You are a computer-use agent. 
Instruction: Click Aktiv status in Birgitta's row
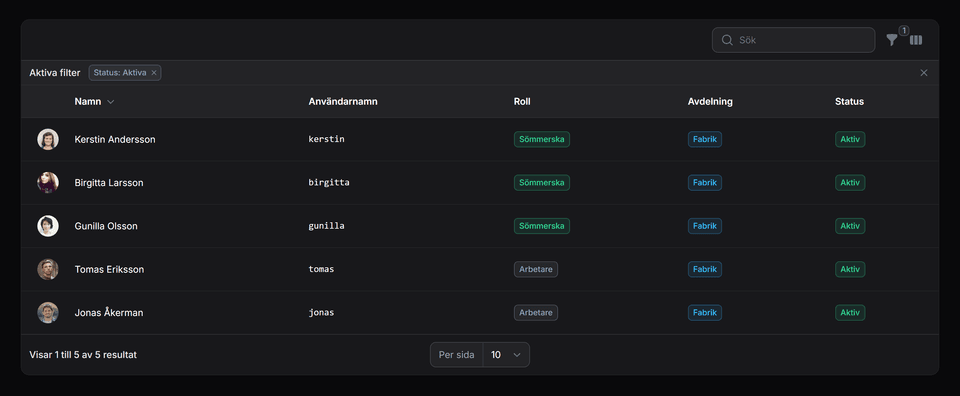[850, 183]
